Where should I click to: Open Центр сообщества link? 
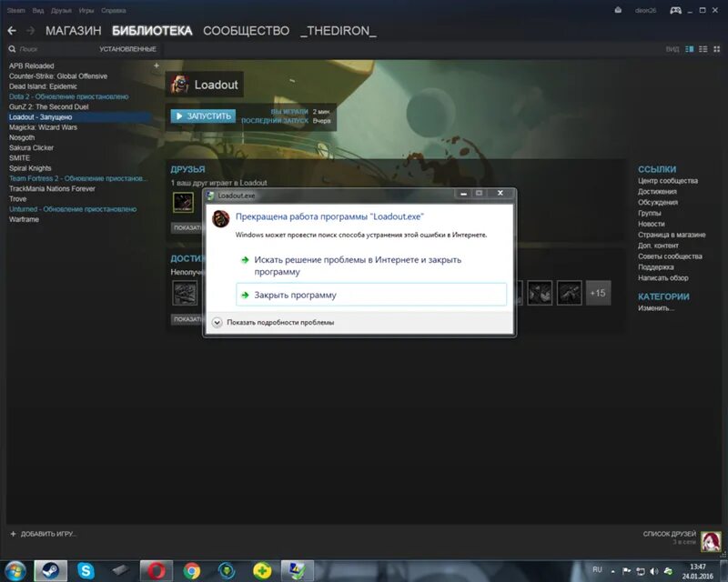(x=668, y=181)
